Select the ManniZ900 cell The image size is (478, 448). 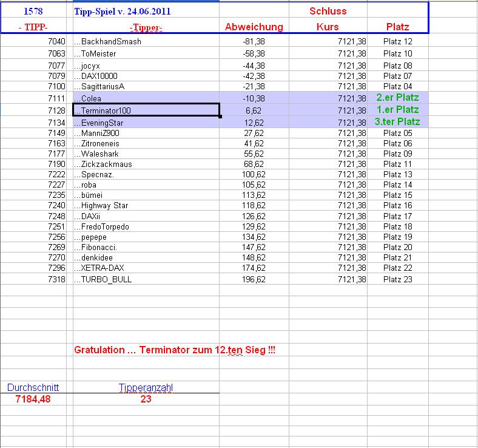pos(146,133)
